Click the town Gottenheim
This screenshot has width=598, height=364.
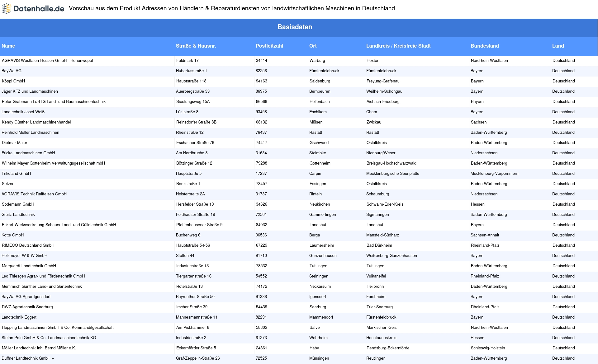pyautogui.click(x=320, y=163)
